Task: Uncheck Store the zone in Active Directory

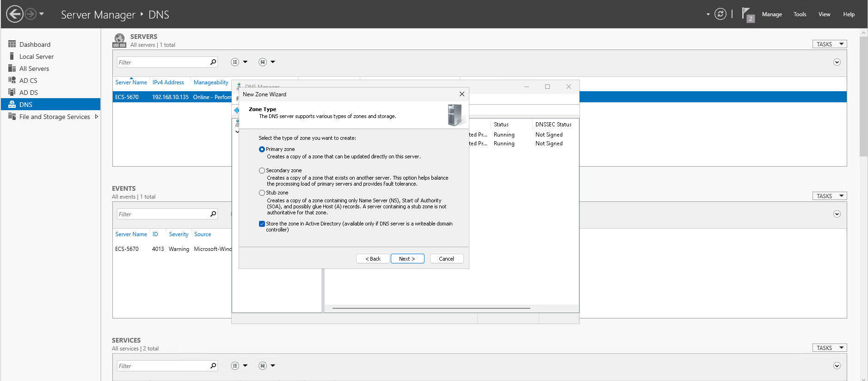Action: pyautogui.click(x=262, y=224)
